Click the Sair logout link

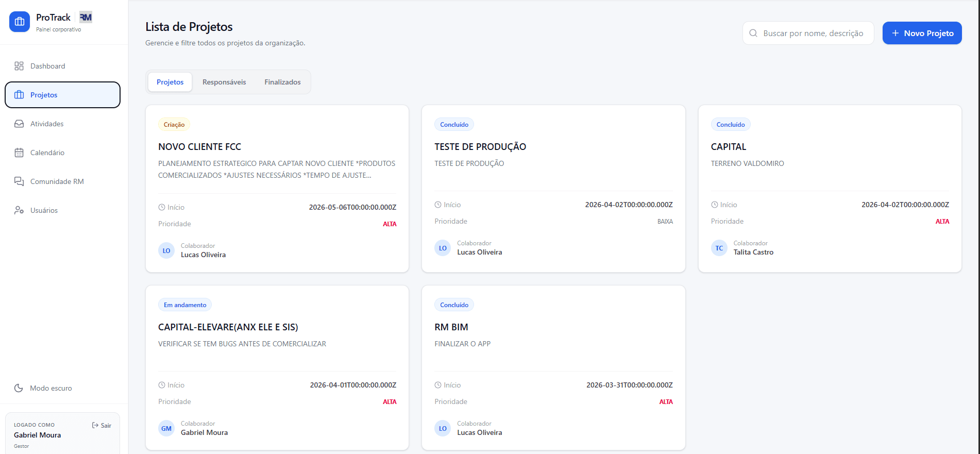click(102, 425)
